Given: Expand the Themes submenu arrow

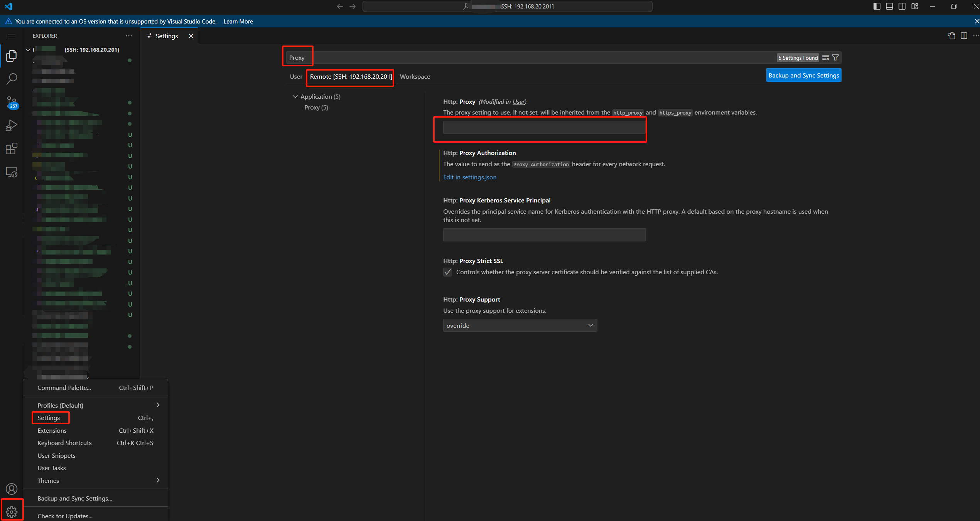Looking at the screenshot, I should (158, 480).
